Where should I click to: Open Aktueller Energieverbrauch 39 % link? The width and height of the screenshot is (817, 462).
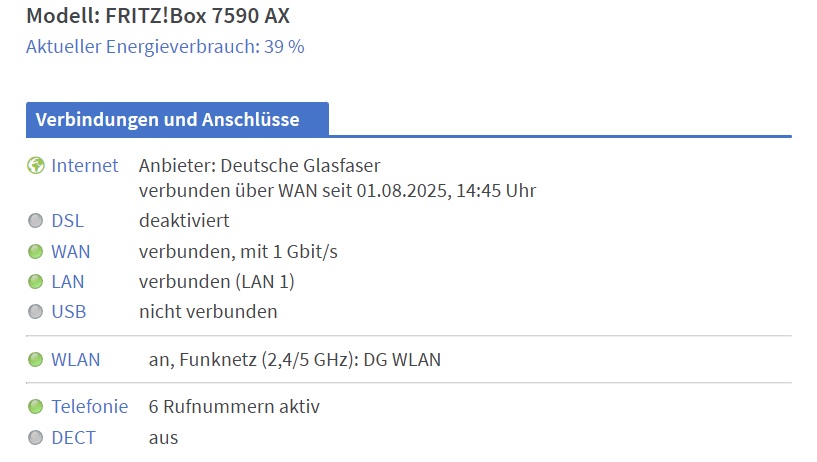pos(165,47)
